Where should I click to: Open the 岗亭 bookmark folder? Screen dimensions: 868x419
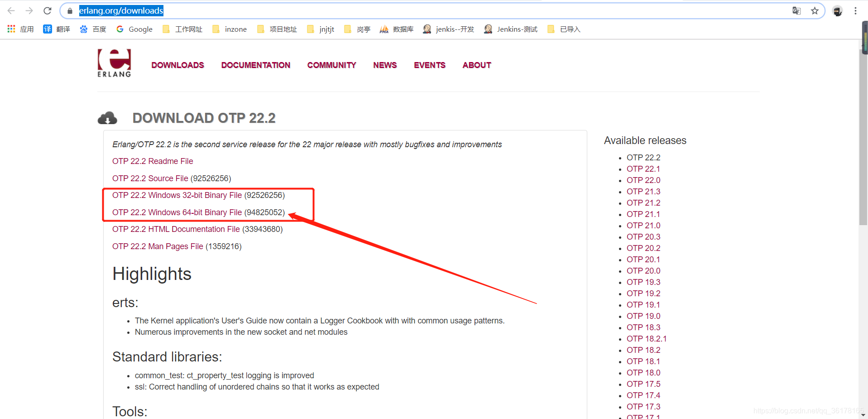pos(357,29)
